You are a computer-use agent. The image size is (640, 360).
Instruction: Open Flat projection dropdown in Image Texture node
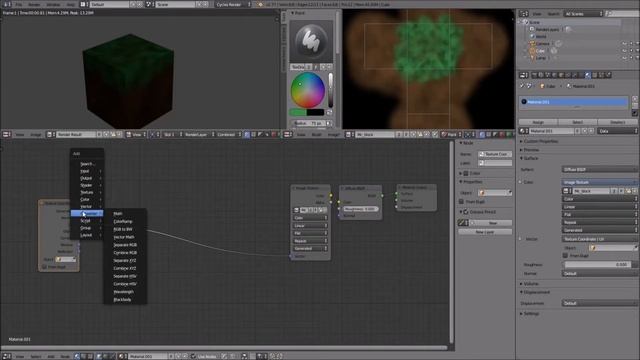[x=310, y=233]
